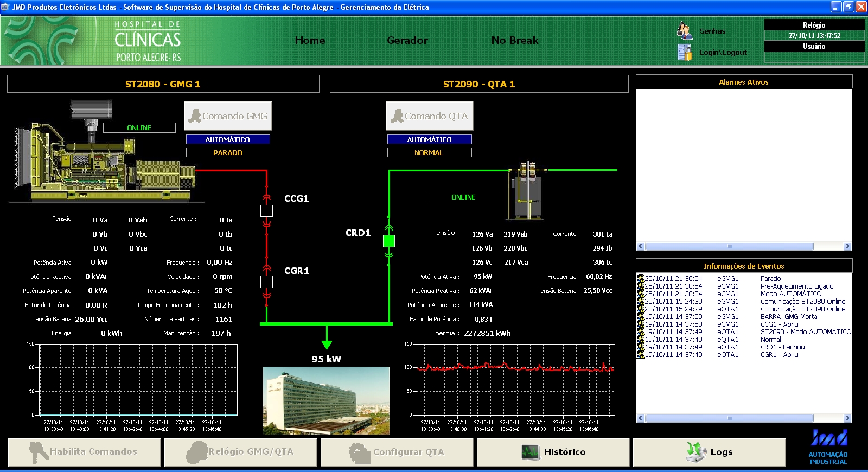The width and height of the screenshot is (868, 472).
Task: Click the QTA 1 transformer image
Action: [527, 190]
